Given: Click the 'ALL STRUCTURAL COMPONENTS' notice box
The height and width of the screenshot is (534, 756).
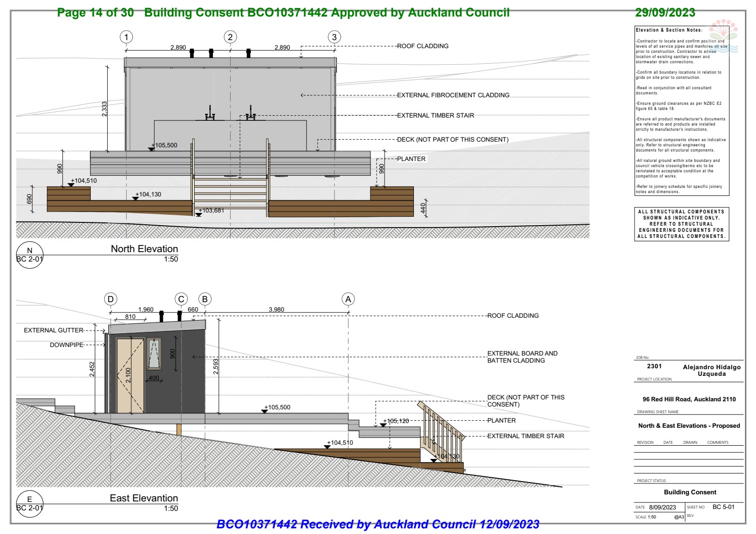Looking at the screenshot, I should (682, 224).
